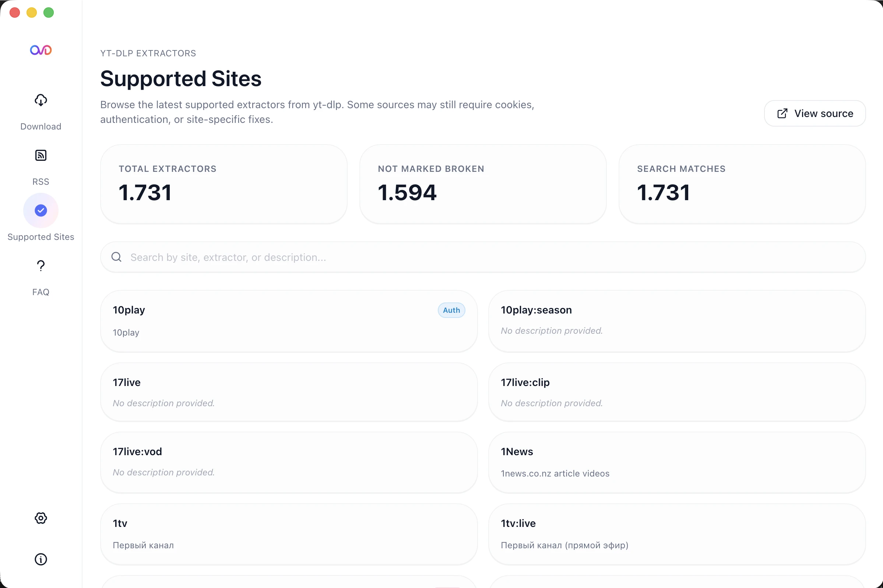Select the 17live extractor title

click(126, 382)
